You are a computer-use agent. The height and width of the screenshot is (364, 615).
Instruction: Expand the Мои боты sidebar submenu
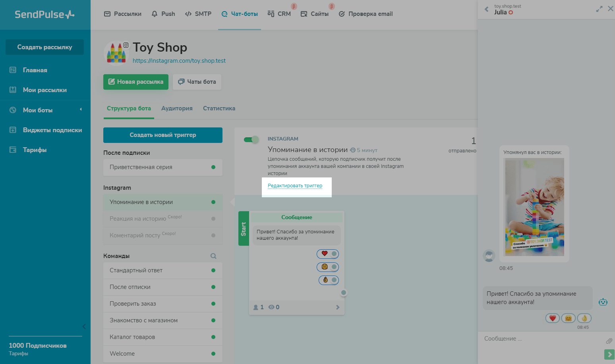pyautogui.click(x=81, y=110)
